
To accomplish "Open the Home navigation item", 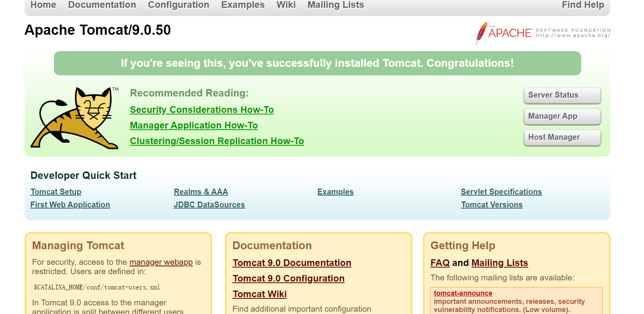I will [x=43, y=5].
